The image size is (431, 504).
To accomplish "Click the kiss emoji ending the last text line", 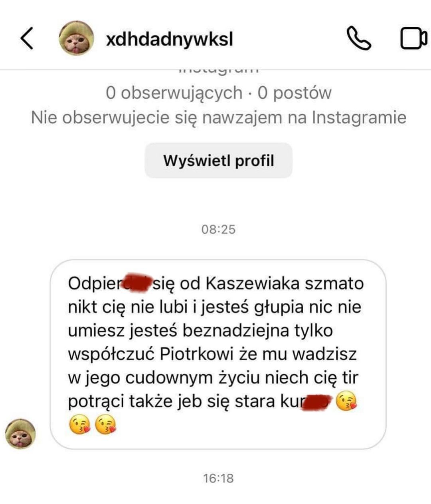I will (x=346, y=401).
